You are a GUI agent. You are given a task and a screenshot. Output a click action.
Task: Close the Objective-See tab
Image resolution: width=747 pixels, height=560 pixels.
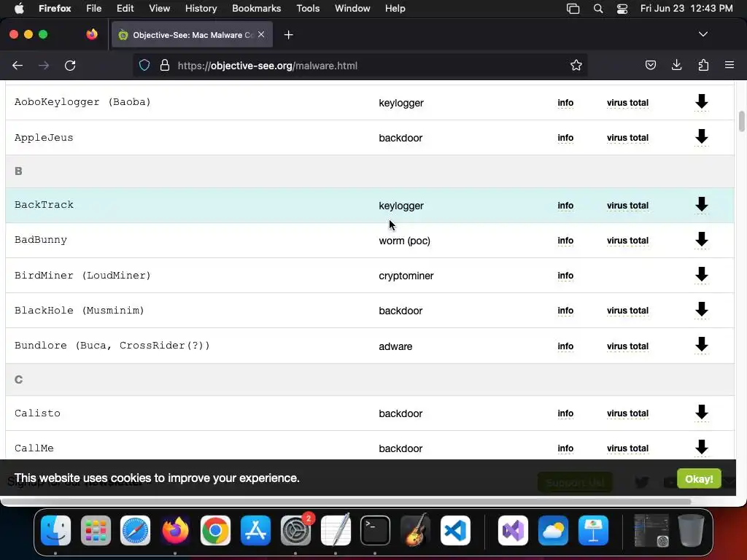tap(261, 34)
